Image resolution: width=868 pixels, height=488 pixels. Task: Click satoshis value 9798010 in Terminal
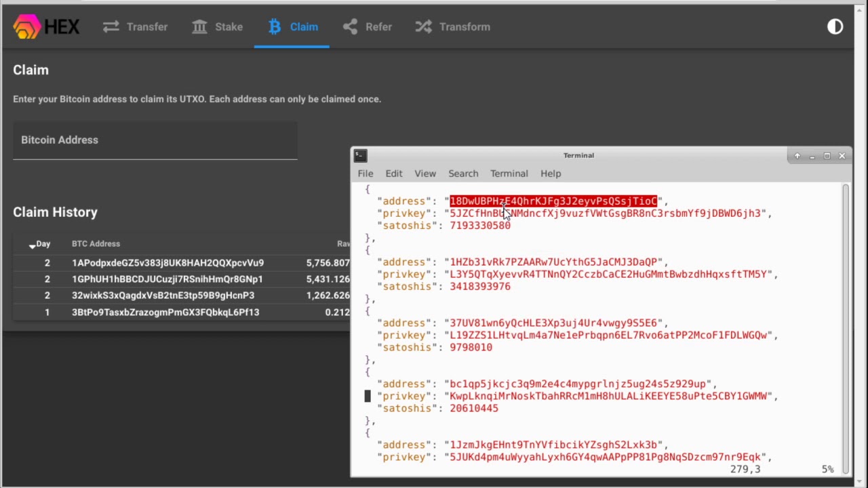pos(471,348)
